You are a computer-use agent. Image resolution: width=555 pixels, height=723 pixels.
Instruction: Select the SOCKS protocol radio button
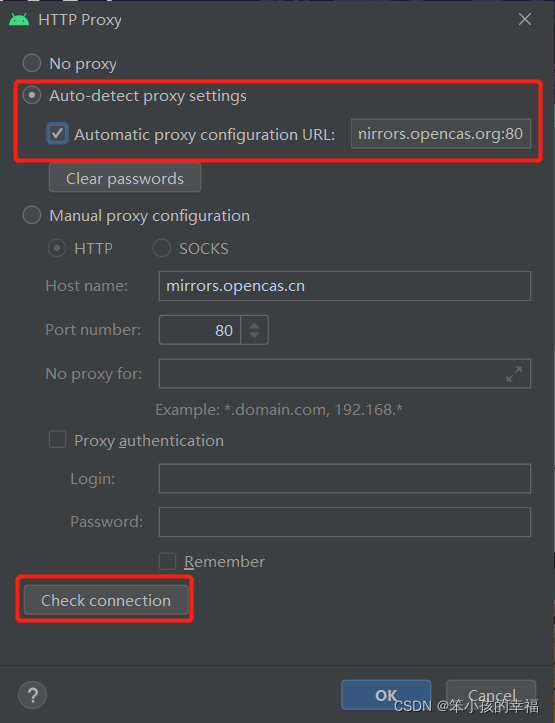(x=162, y=249)
